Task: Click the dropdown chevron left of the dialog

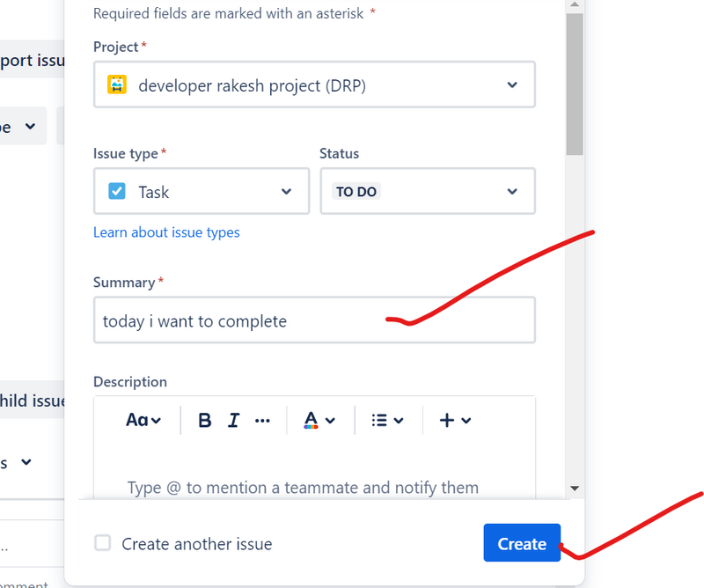Action: [31, 127]
